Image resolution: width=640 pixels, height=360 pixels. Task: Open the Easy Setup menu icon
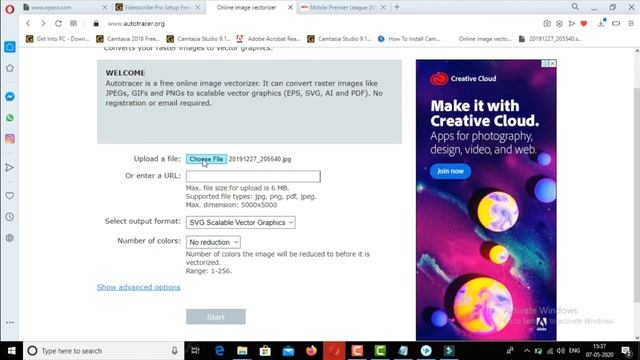[x=631, y=24]
